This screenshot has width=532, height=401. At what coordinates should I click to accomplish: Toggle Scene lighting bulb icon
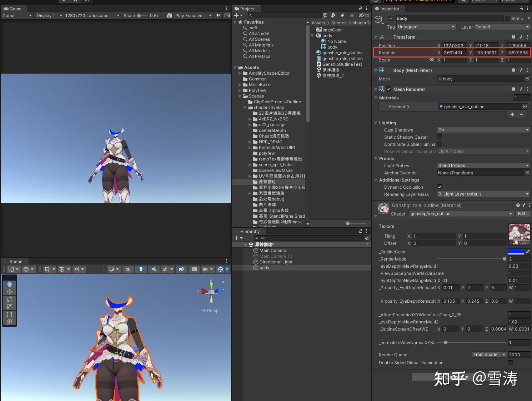pyautogui.click(x=141, y=269)
